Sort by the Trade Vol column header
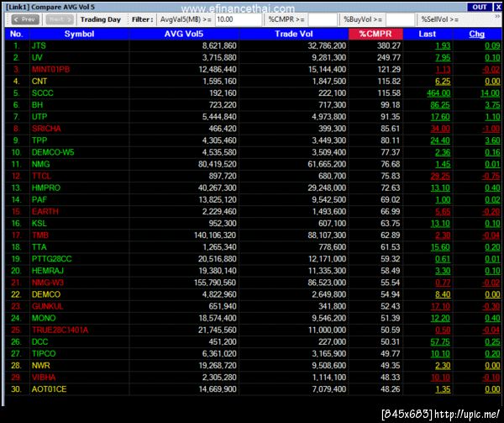Screen dimensions: 504x423 click(294, 34)
